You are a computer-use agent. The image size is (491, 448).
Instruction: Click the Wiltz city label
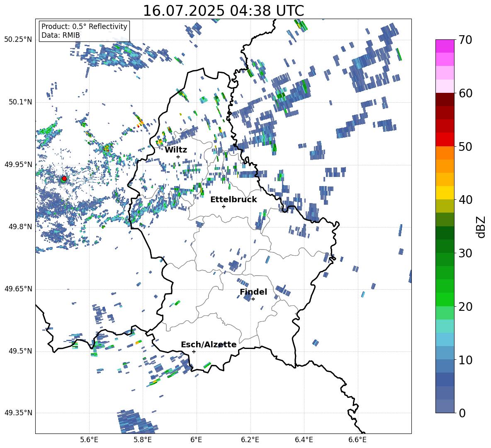click(176, 150)
